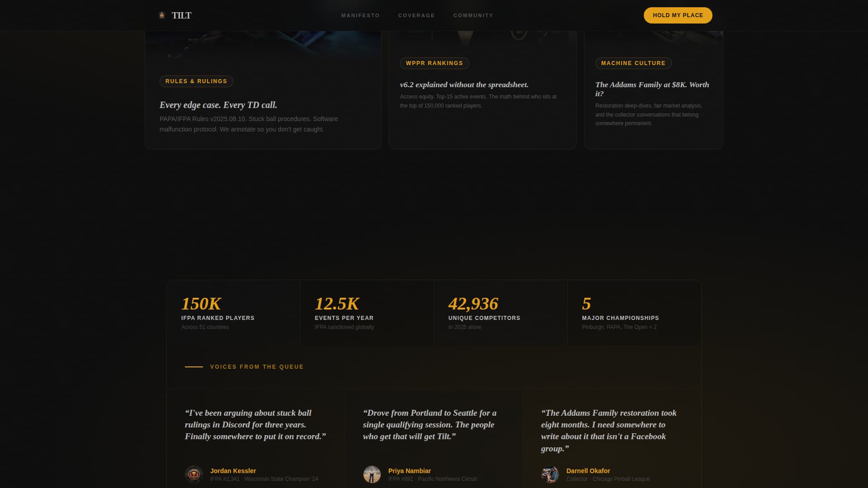Select the Rules & Rulings tag
The image size is (868, 488).
tap(196, 81)
